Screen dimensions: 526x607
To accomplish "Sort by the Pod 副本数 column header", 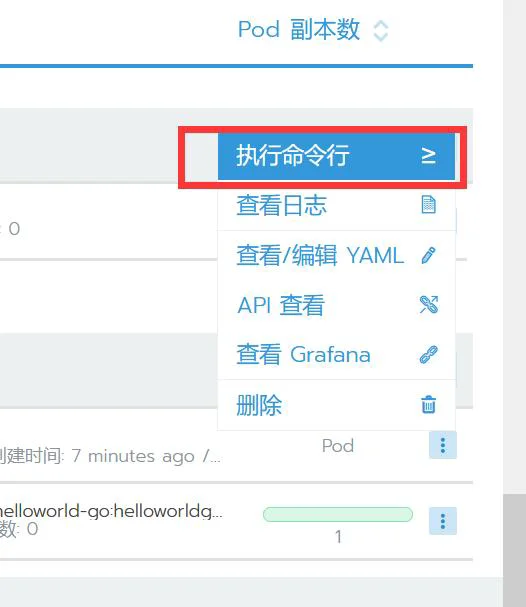I will [298, 29].
